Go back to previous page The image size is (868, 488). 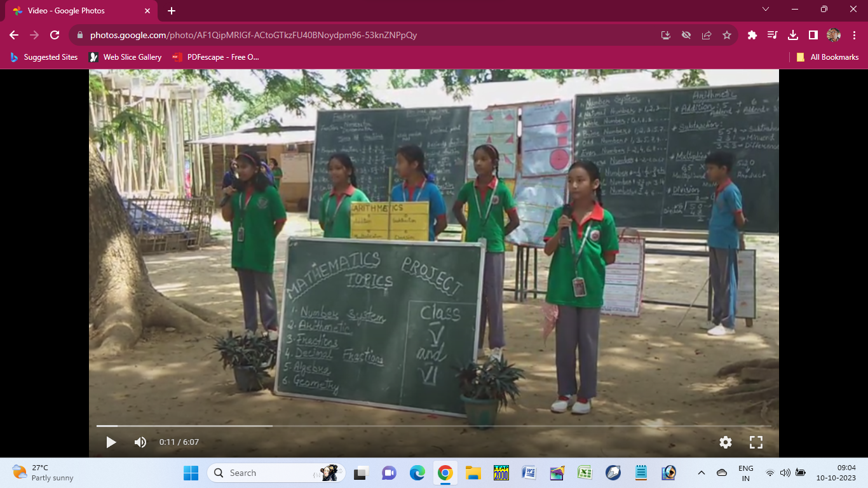click(14, 35)
